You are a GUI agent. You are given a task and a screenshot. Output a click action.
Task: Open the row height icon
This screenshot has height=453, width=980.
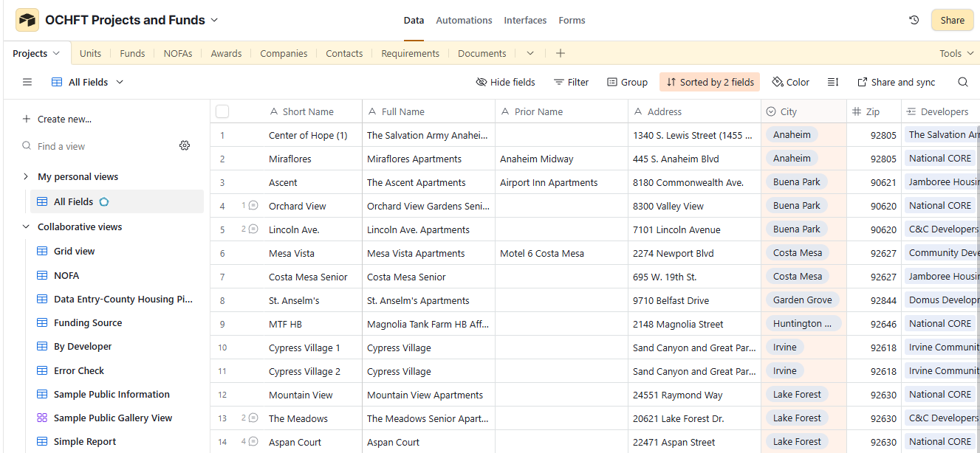833,82
